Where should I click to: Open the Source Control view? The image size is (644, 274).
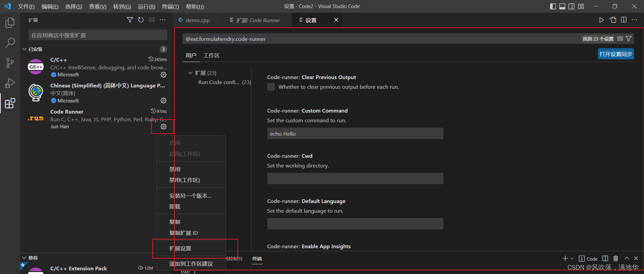coord(10,63)
